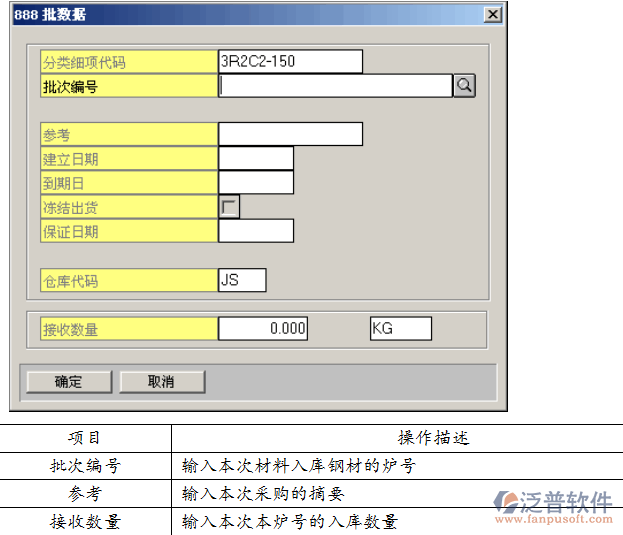Click the 冻结出货 label

129,207
